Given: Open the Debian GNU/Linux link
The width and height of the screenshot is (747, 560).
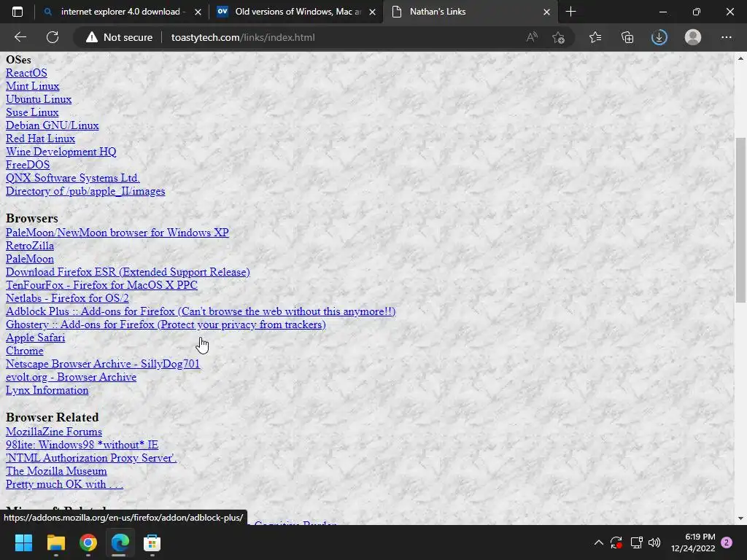Looking at the screenshot, I should (52, 125).
